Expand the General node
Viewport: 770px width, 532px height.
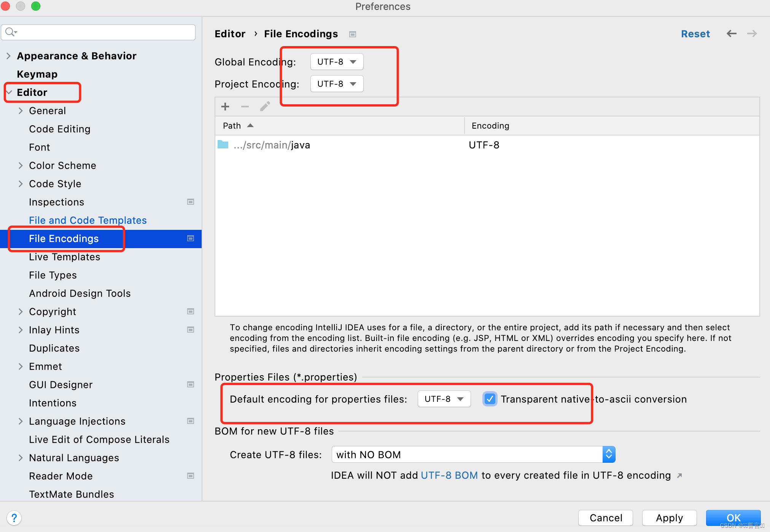click(x=21, y=111)
